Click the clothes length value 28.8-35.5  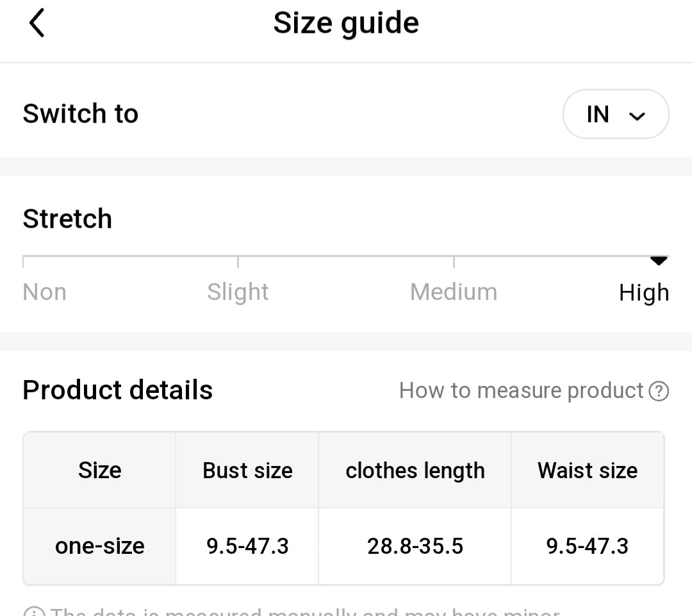415,546
